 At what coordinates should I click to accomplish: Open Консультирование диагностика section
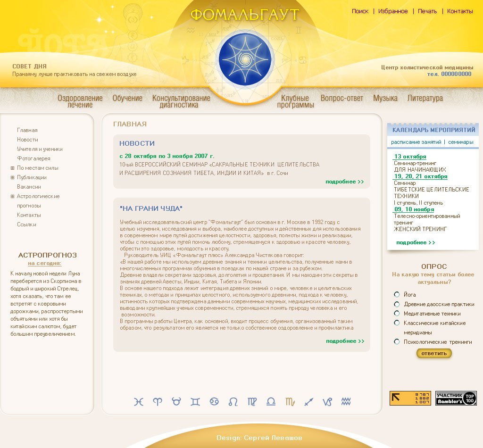181,101
